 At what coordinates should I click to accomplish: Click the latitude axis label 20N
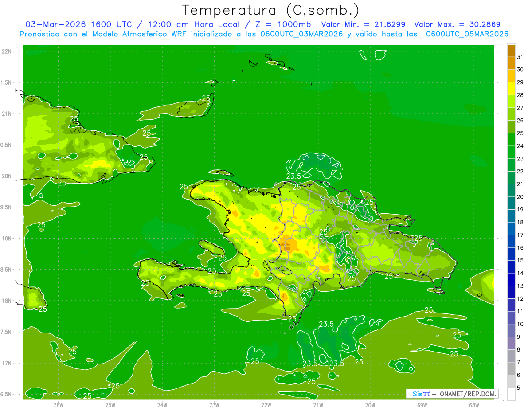tap(7, 176)
